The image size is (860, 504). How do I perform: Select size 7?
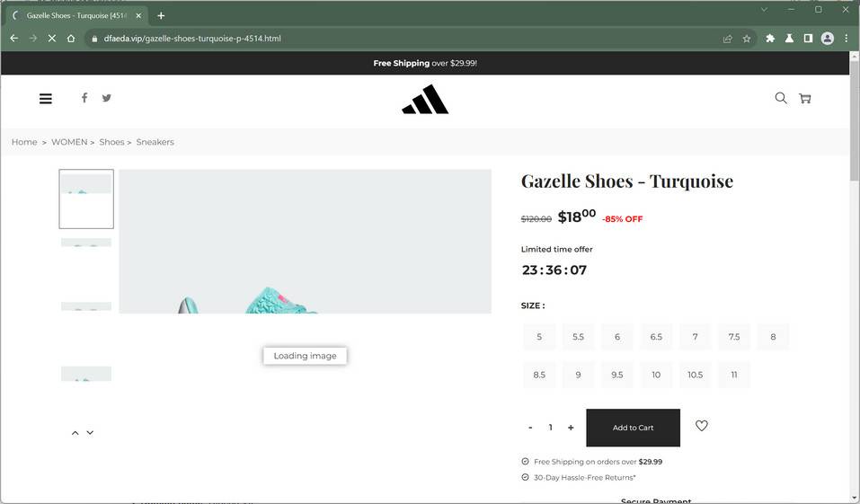coord(695,337)
